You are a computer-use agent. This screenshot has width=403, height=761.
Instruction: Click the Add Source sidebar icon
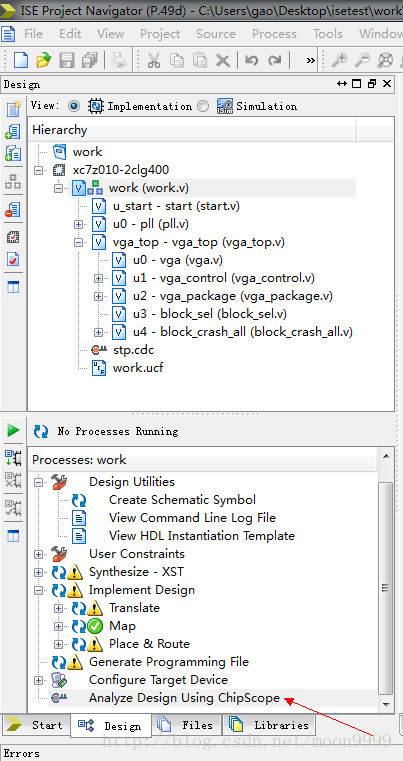(13, 132)
